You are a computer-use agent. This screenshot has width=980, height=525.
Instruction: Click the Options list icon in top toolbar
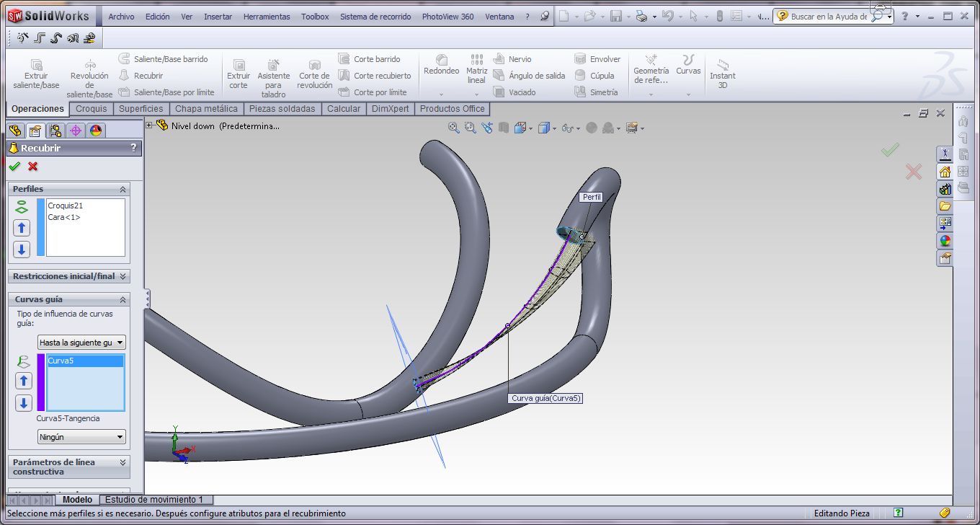click(x=736, y=16)
